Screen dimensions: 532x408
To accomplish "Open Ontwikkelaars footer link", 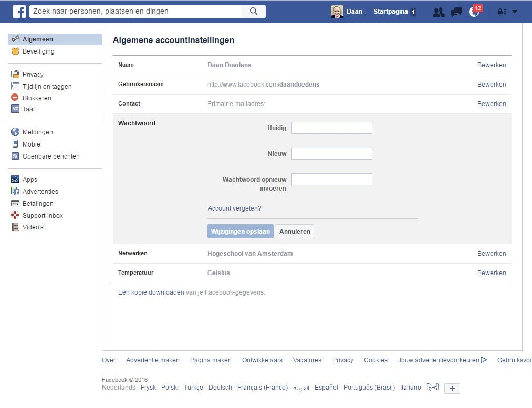I will tap(262, 360).
